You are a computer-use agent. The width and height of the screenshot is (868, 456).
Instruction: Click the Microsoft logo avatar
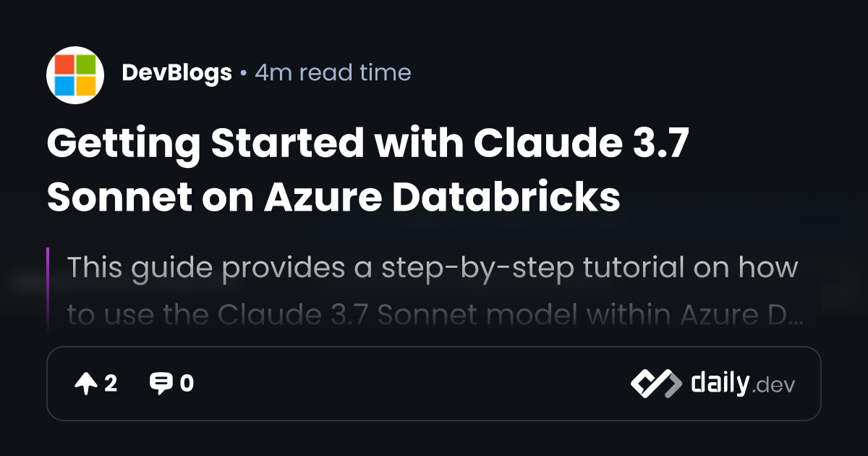[75, 75]
